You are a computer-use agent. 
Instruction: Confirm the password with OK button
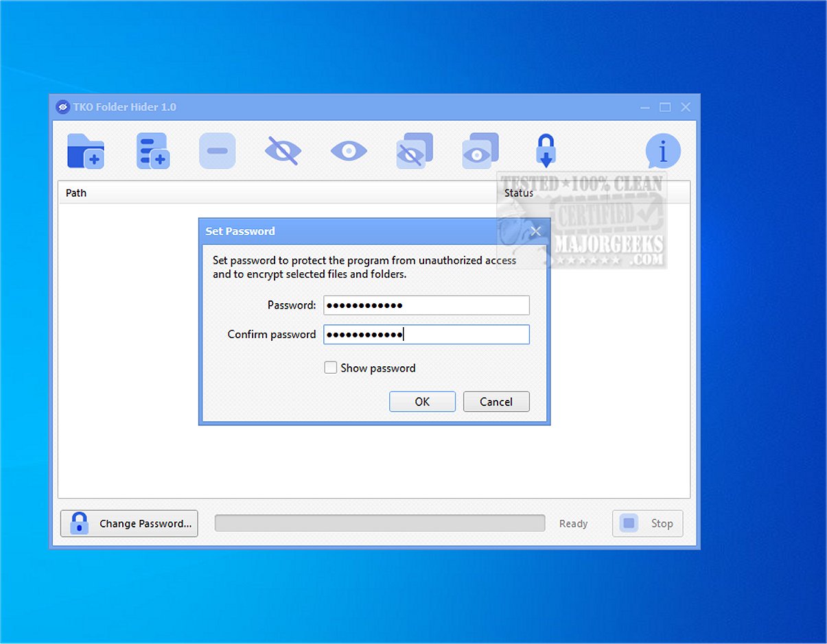pyautogui.click(x=422, y=402)
